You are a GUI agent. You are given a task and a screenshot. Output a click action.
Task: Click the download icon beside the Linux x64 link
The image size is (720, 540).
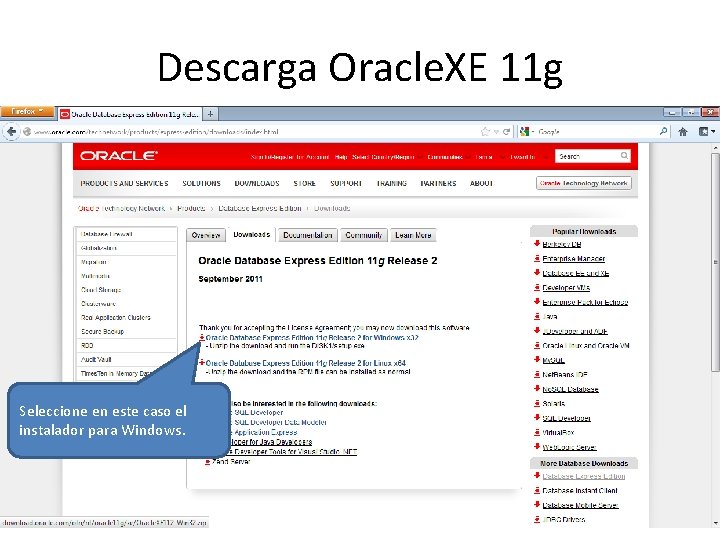202,363
